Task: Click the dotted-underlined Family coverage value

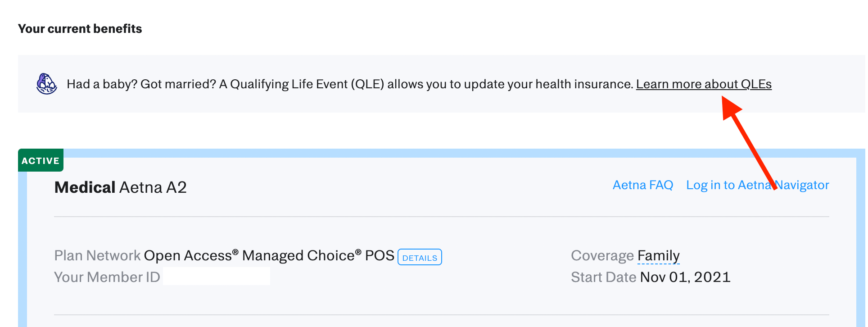Action: tap(658, 256)
